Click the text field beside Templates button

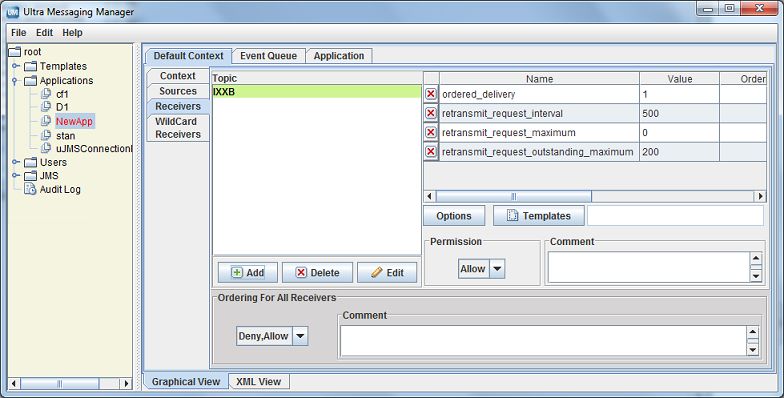(x=676, y=216)
